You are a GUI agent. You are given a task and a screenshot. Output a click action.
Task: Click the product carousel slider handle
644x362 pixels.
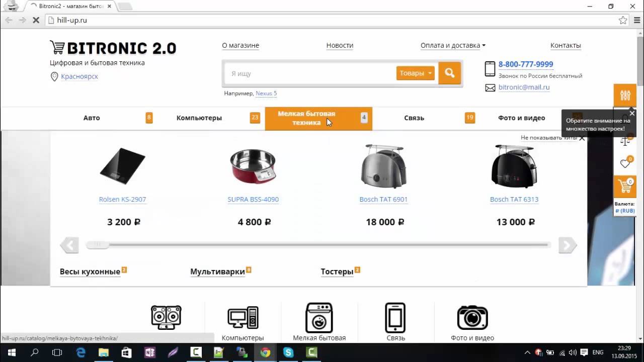click(x=98, y=245)
